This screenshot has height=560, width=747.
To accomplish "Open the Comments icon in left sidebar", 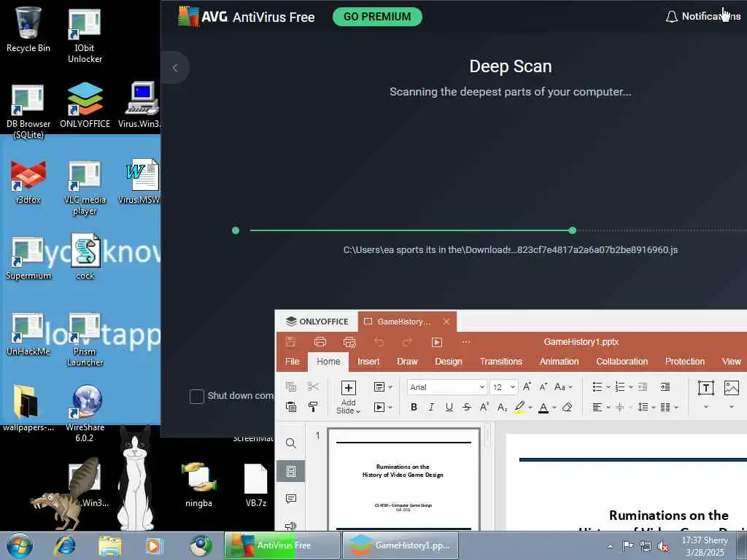I will click(x=290, y=499).
